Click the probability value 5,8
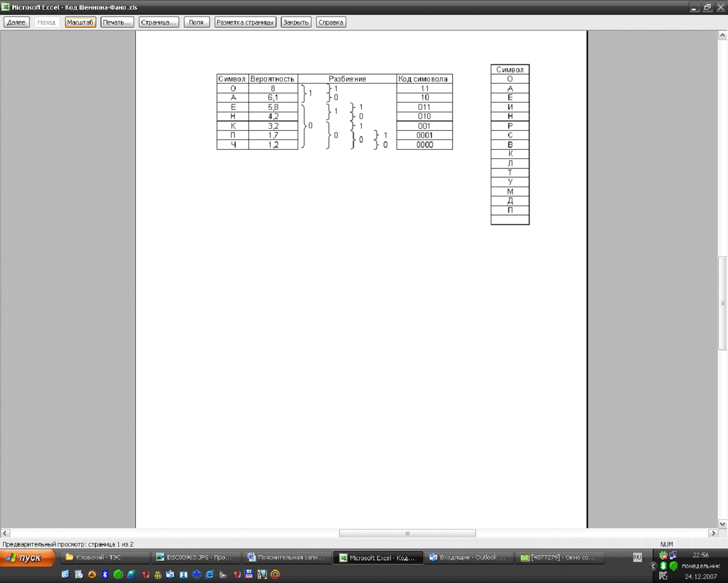 coord(273,107)
